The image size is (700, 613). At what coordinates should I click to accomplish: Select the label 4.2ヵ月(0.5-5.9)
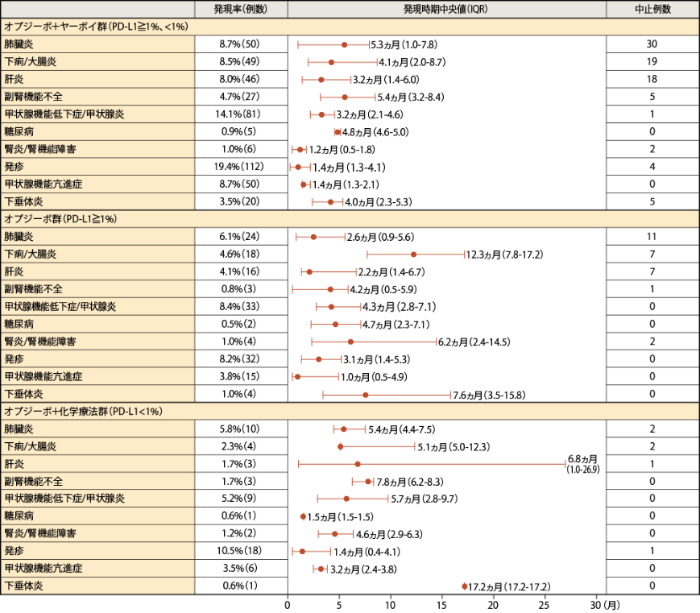coord(383,290)
